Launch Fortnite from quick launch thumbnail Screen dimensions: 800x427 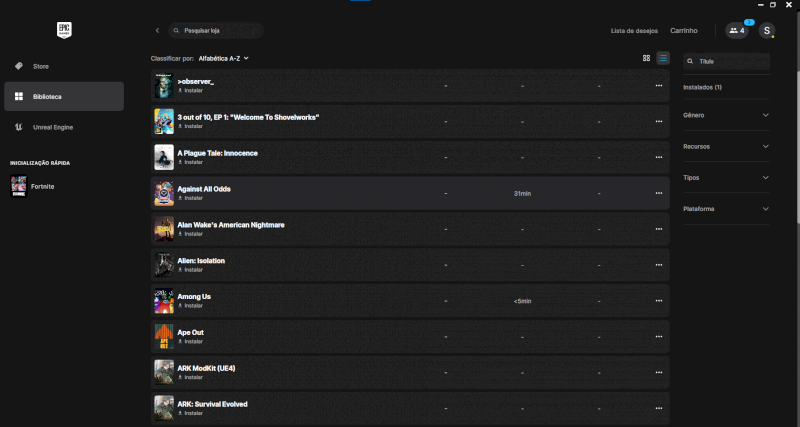(x=19, y=187)
